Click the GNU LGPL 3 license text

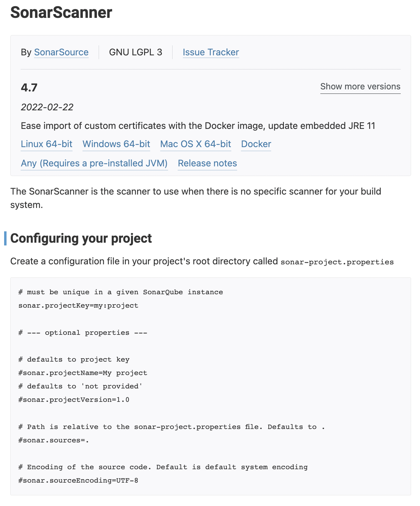tap(135, 52)
